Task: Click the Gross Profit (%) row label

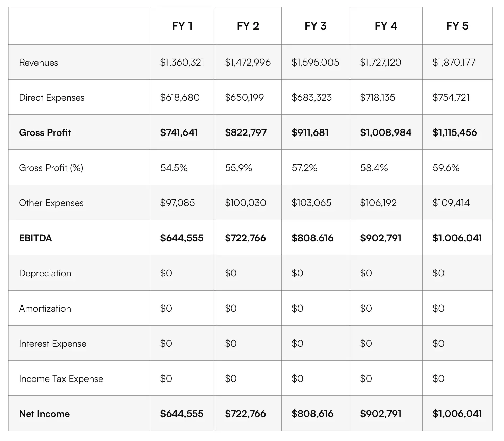Action: pyautogui.click(x=51, y=168)
